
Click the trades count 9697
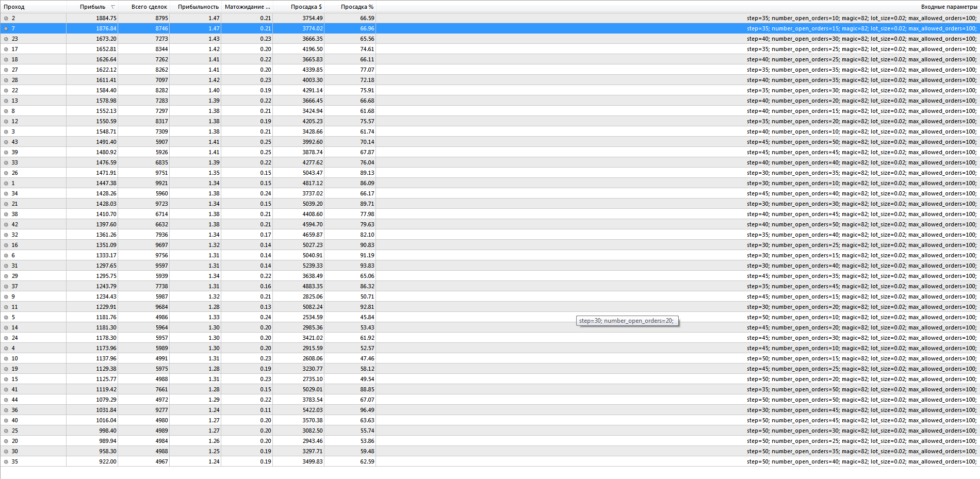(162, 245)
